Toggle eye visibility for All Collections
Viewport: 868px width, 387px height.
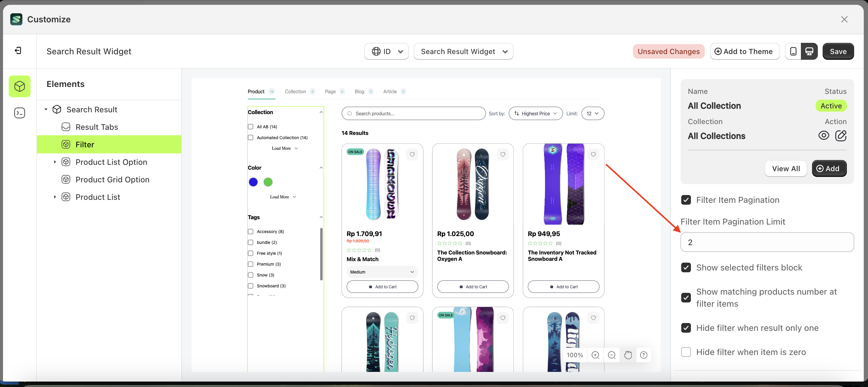[x=824, y=136]
